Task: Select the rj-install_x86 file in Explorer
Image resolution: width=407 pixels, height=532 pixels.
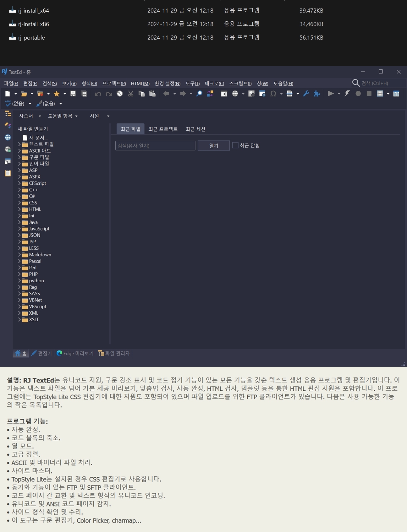Action: click(34, 24)
